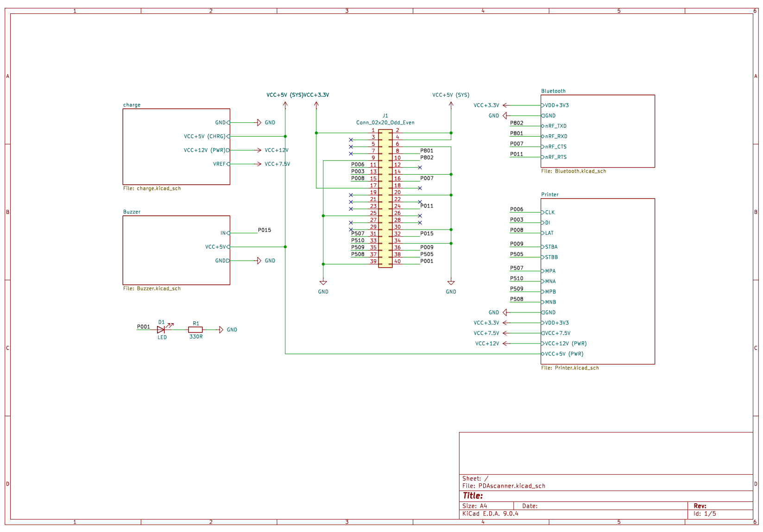Open the Buzzer hierarchical sheet block
This screenshot has width=763, height=532.
pyautogui.click(x=176, y=250)
